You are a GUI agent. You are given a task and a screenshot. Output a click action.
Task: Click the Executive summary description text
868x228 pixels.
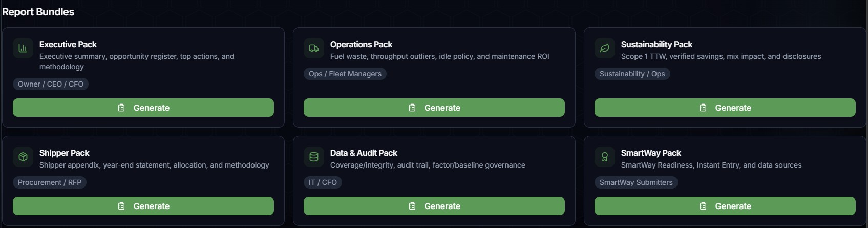[x=137, y=61]
